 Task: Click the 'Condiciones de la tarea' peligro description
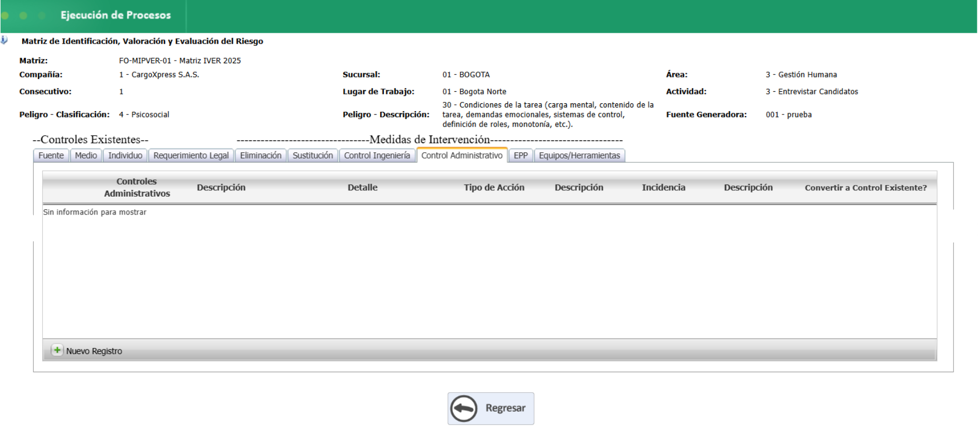[548, 114]
